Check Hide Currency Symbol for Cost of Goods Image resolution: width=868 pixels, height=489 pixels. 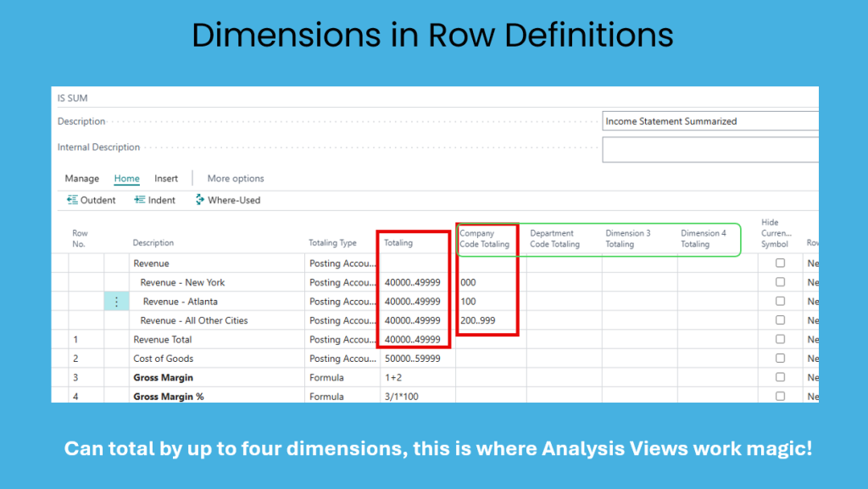(x=780, y=358)
